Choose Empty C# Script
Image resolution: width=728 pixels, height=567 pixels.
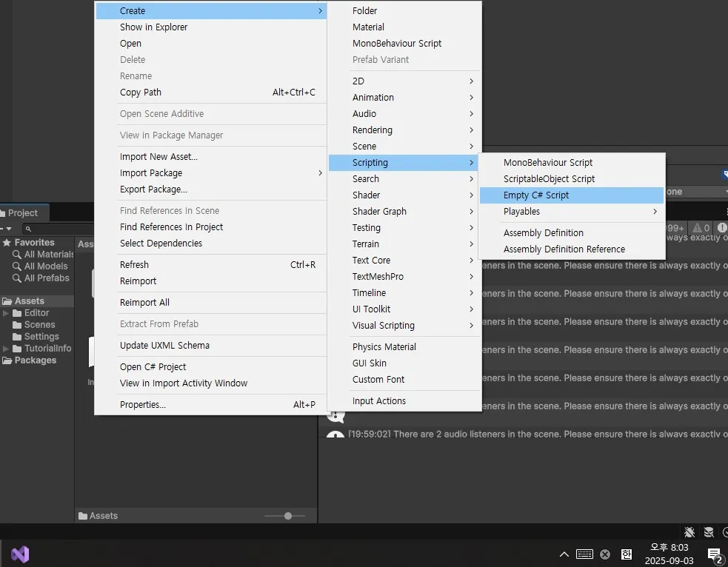(x=572, y=195)
